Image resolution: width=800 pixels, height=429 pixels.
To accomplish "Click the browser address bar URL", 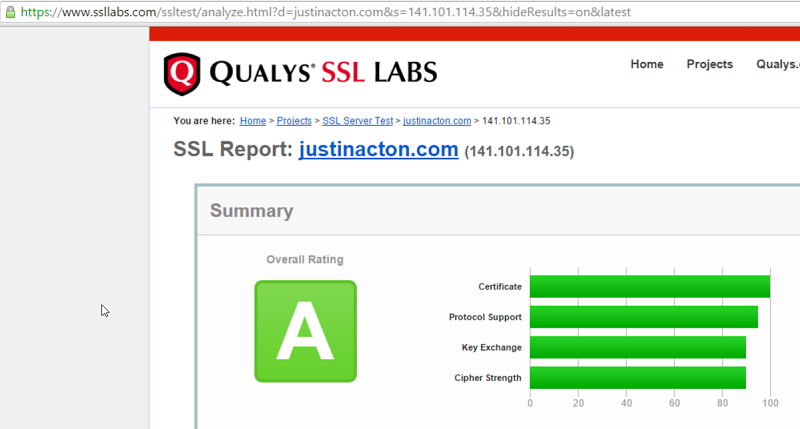I will (x=326, y=12).
